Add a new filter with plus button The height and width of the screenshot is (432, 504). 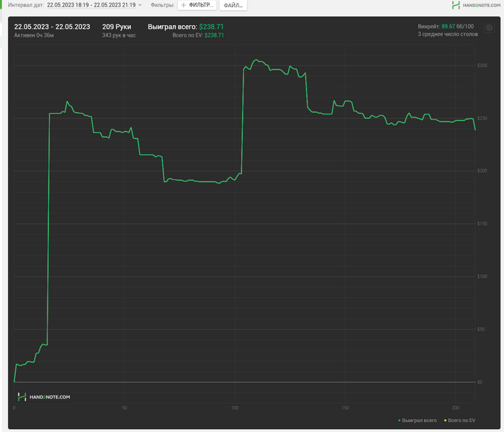[197, 5]
